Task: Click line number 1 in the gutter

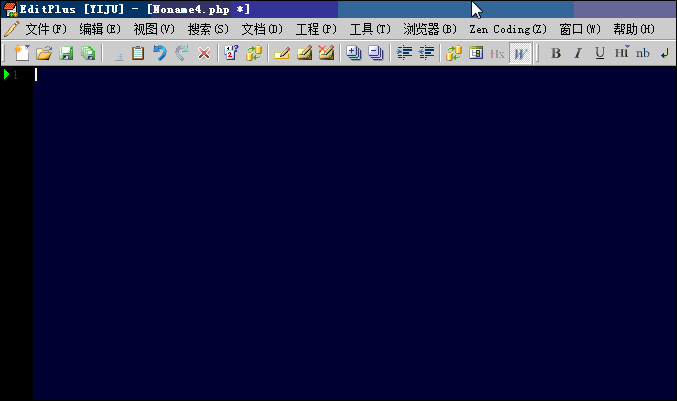Action: (x=16, y=75)
